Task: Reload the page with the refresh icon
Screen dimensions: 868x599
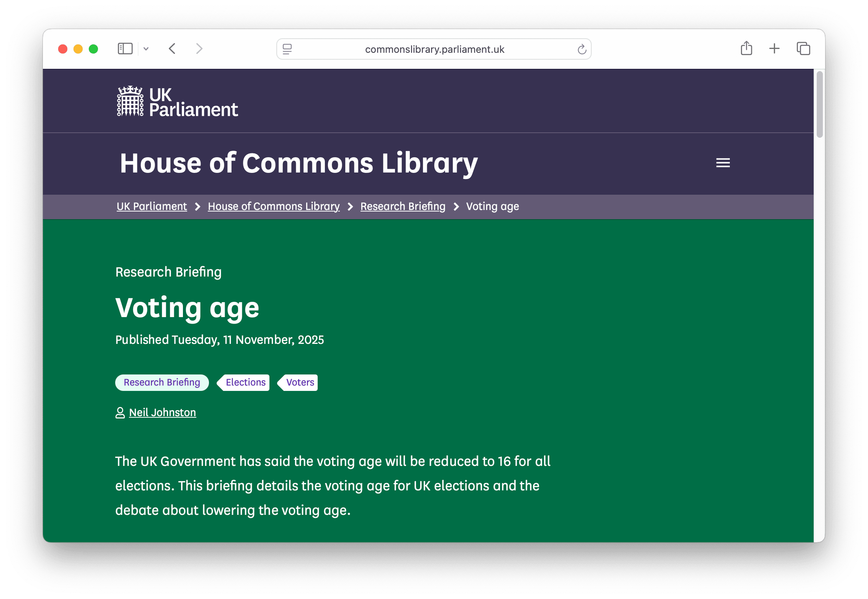Action: pos(582,49)
